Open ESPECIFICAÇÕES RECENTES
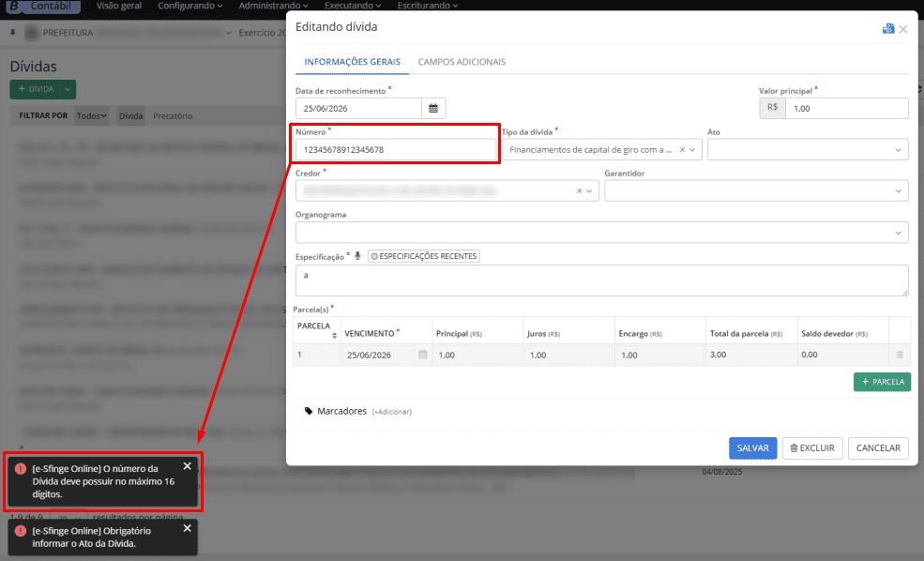 click(424, 256)
